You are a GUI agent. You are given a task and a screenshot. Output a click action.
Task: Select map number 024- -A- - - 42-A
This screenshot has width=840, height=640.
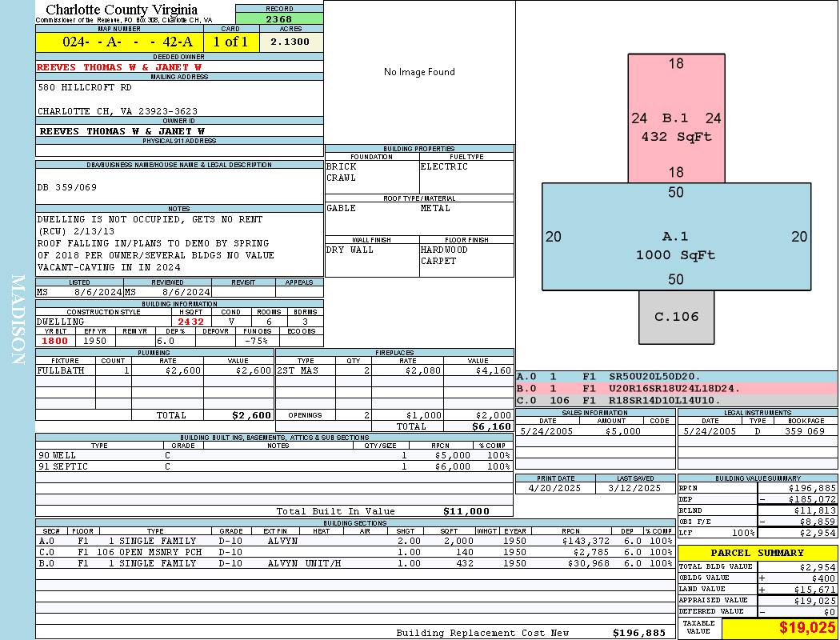[x=127, y=42]
